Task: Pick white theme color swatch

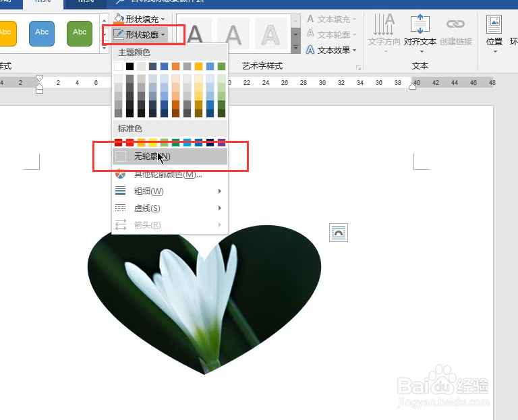Action: pyautogui.click(x=118, y=66)
